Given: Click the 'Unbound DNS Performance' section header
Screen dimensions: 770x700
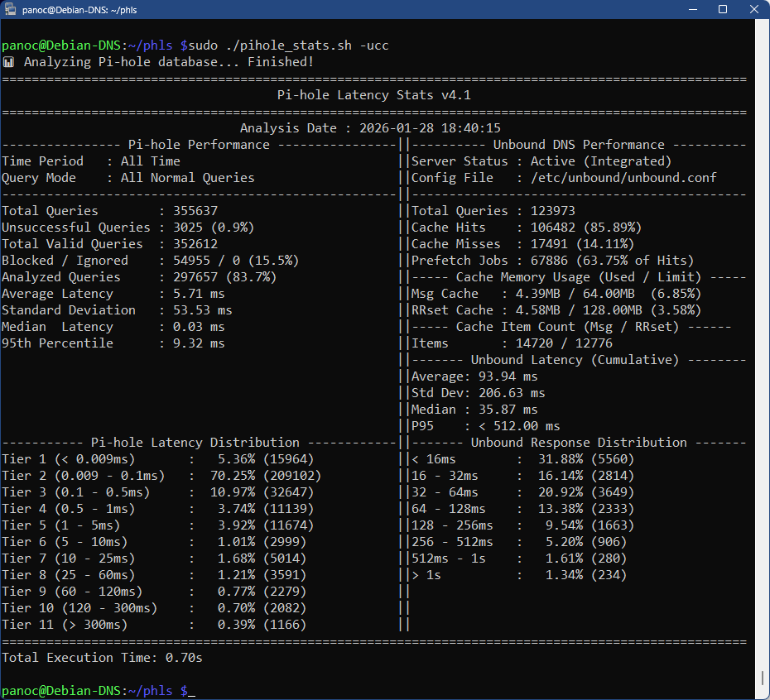Looking at the screenshot, I should click(x=579, y=145).
